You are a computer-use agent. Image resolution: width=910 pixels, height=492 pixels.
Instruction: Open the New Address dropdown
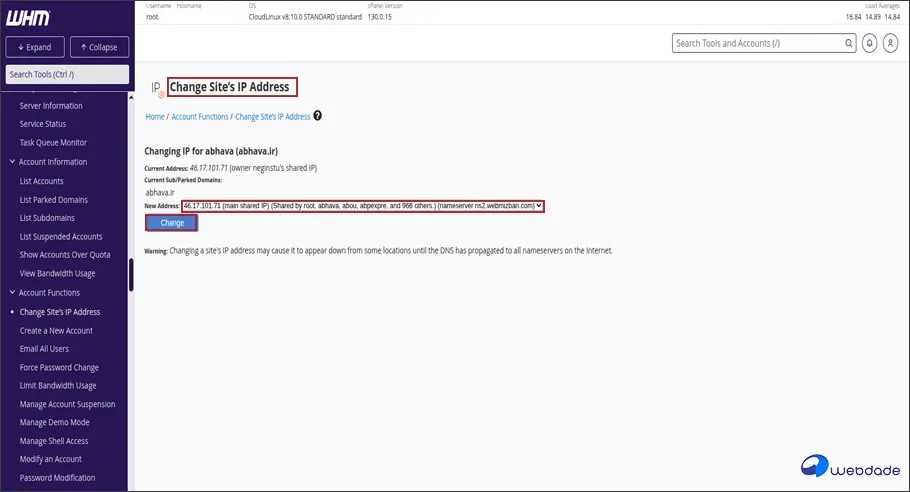click(x=363, y=205)
